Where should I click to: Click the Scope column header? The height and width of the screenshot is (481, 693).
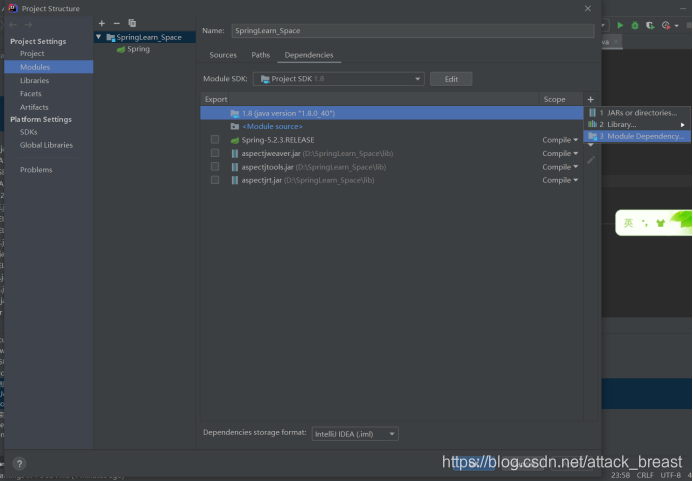tap(554, 99)
